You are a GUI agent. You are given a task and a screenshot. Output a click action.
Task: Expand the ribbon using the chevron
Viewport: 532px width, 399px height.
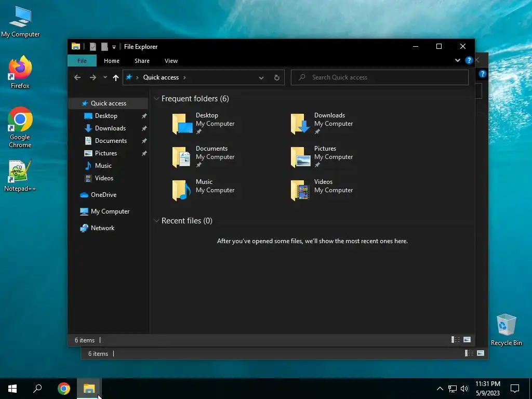pos(458,60)
